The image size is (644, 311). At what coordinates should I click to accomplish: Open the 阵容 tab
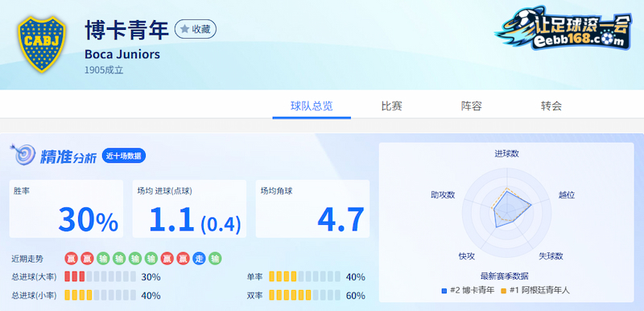click(x=471, y=106)
